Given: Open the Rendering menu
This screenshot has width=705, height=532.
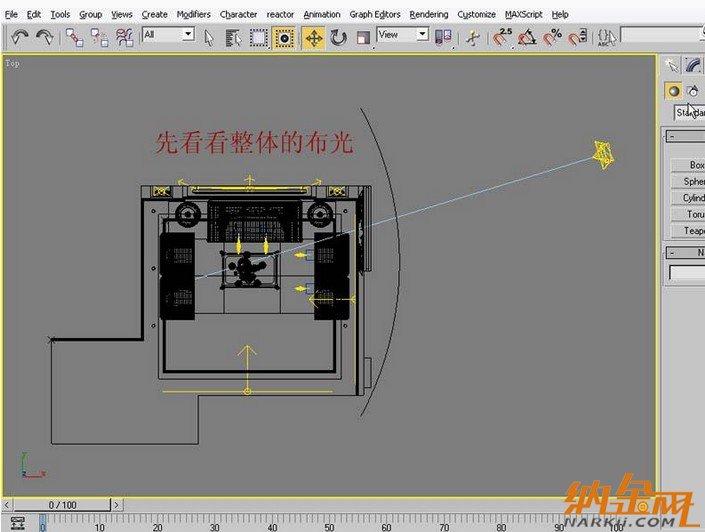Looking at the screenshot, I should [428, 14].
